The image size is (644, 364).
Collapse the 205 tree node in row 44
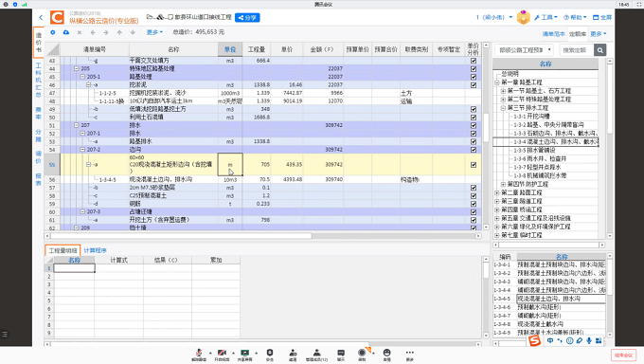pyautogui.click(x=76, y=68)
